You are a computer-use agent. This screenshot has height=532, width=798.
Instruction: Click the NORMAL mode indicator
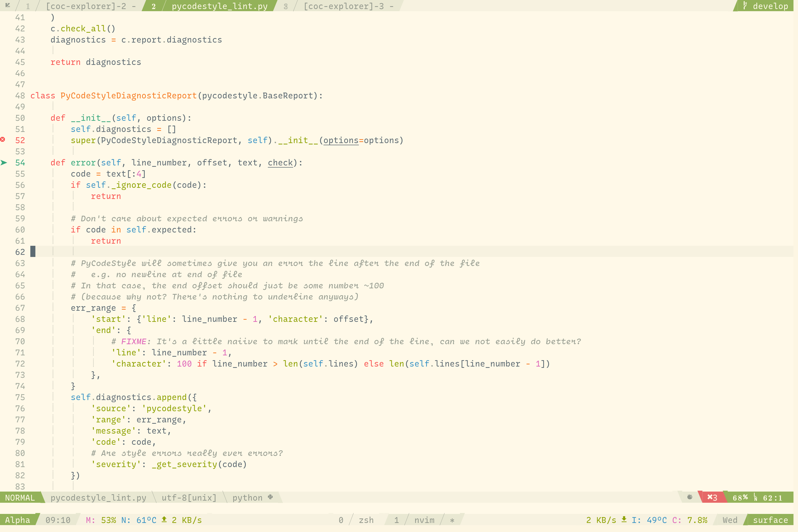(20, 498)
